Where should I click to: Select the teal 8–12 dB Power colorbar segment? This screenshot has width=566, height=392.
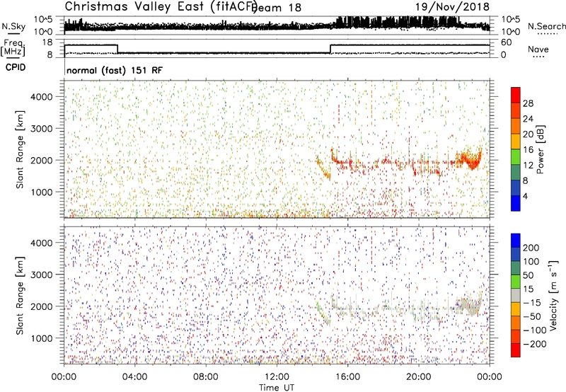click(516, 173)
